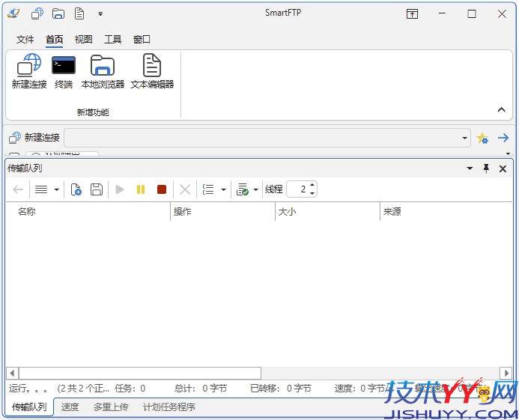Open the 本地浏览器 ribbon button
The height and width of the screenshot is (420, 519).
click(x=103, y=71)
